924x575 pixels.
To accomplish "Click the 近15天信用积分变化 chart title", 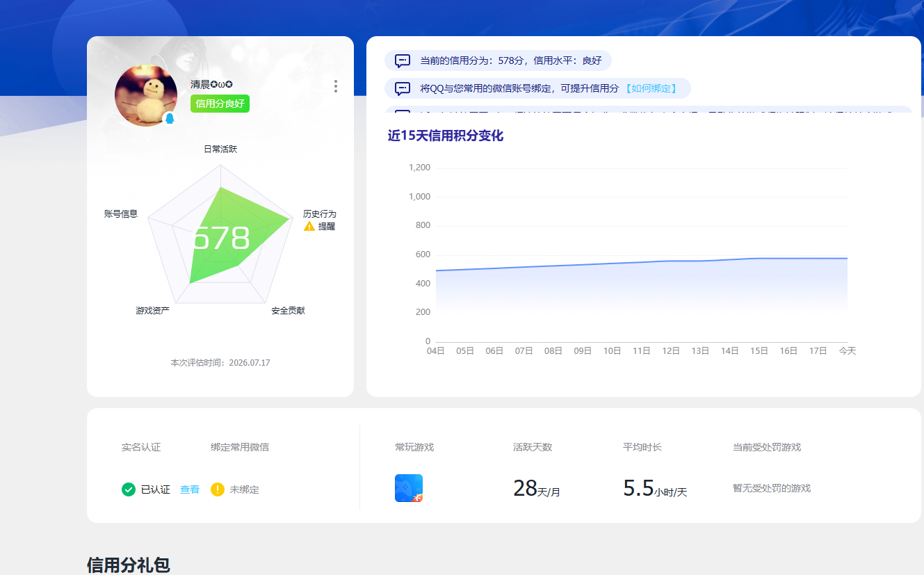I will (446, 136).
